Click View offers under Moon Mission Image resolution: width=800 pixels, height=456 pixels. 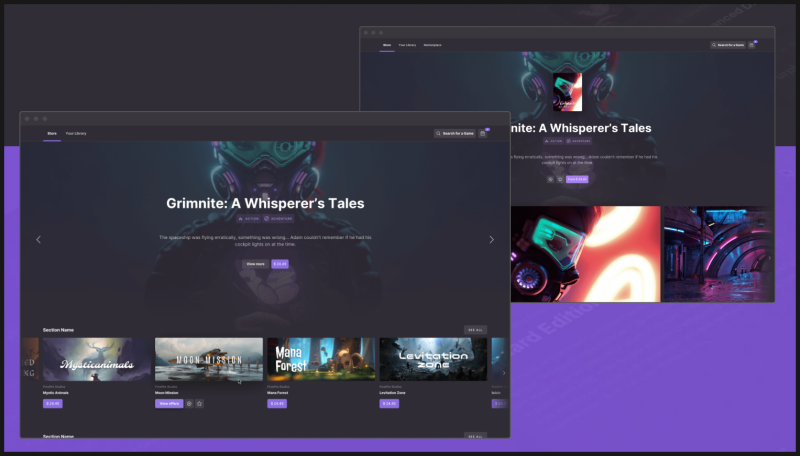(169, 403)
